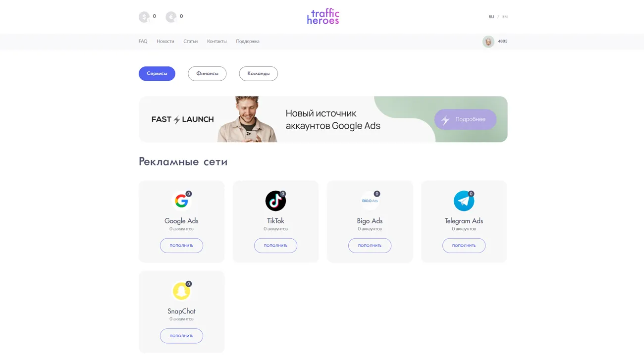Viewport: 644px width, 362px height.
Task: Open the user profile avatar
Action: coord(488,42)
